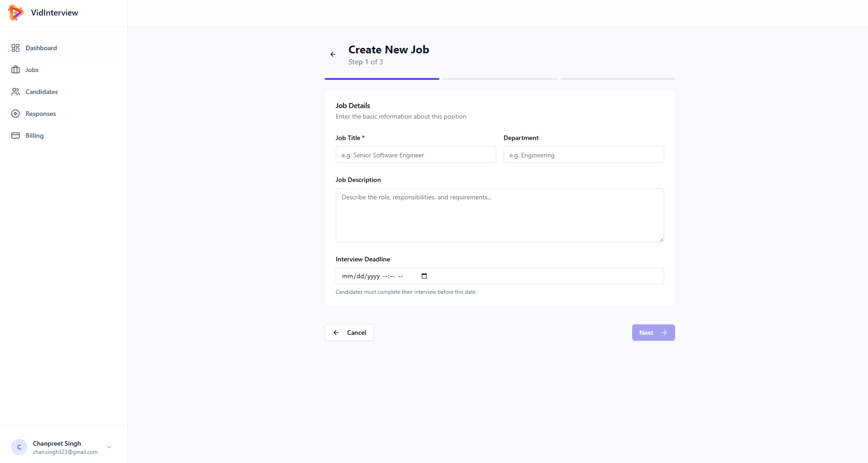The width and height of the screenshot is (868, 463).
Task: Click the second step progress bar segment
Action: (500, 79)
